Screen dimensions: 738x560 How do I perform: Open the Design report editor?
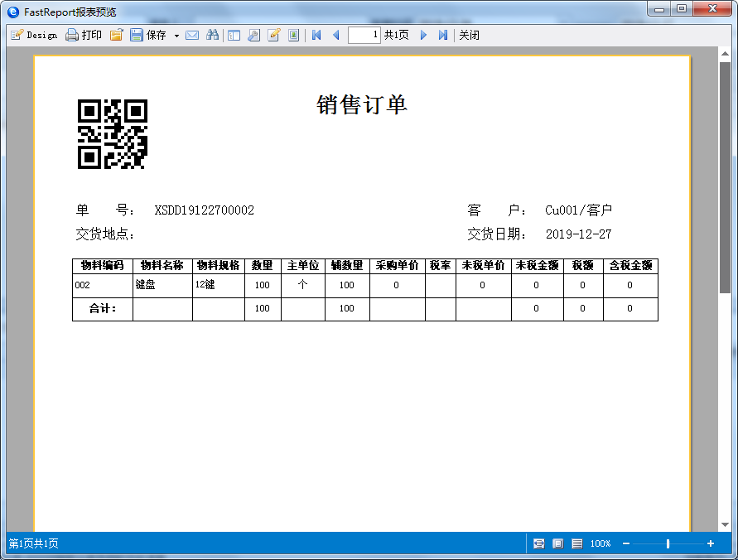[x=34, y=36]
